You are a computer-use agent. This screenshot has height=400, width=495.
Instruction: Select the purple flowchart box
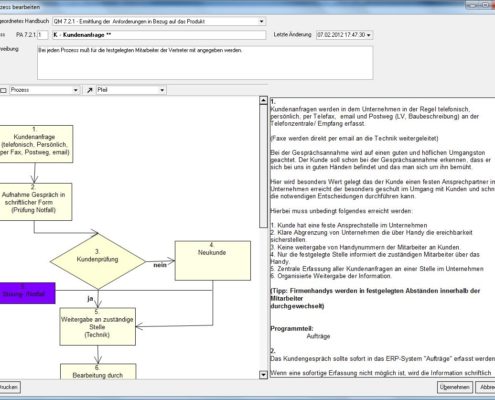(x=27, y=293)
